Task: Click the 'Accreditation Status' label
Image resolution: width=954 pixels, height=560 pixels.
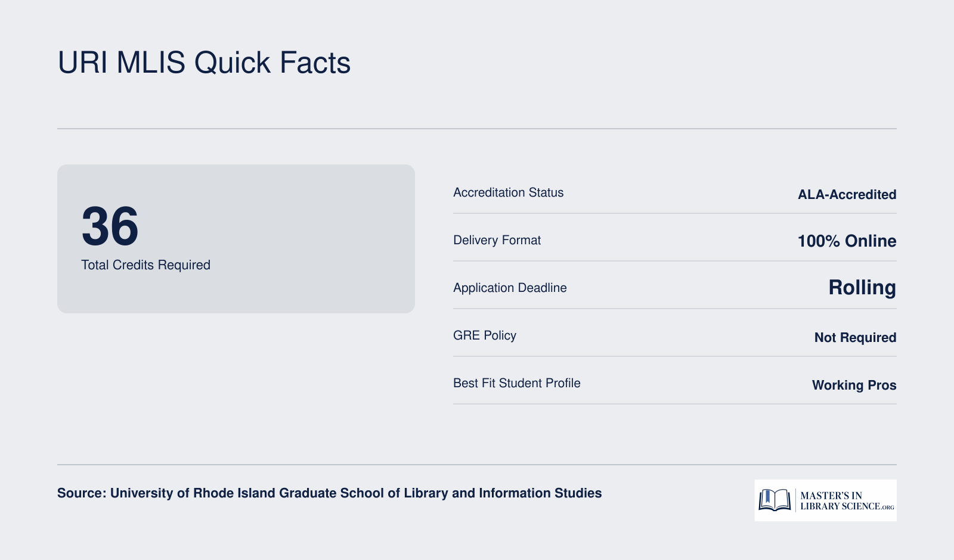Action: 508,192
